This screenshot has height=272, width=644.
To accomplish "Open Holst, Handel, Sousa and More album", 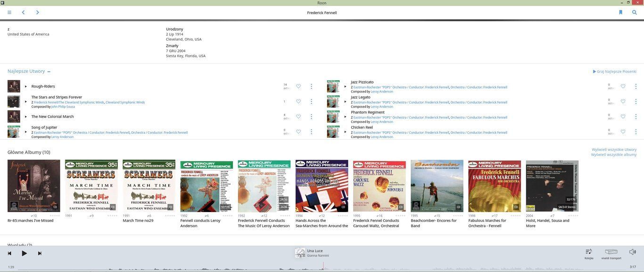I will tap(552, 186).
